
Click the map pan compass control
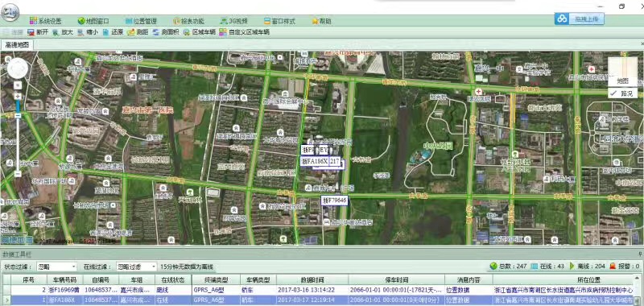pyautogui.click(x=18, y=68)
